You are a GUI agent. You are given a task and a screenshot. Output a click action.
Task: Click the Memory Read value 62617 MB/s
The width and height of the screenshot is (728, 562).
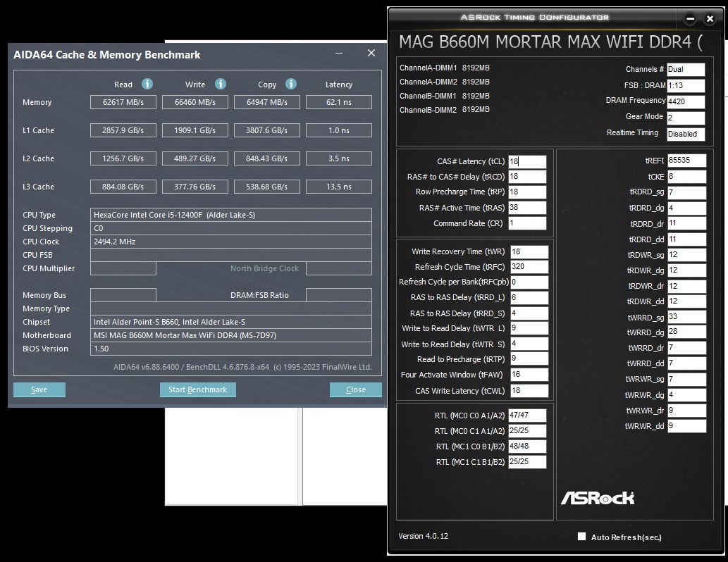(x=123, y=102)
